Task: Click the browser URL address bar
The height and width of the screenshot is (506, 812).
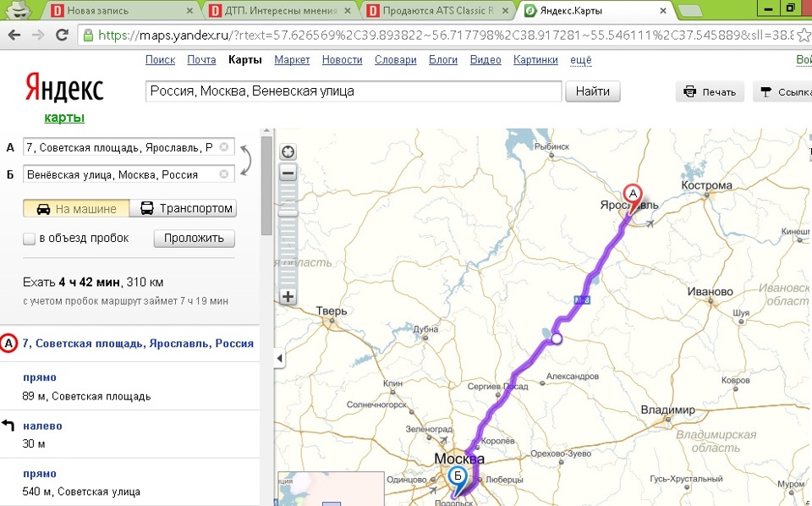Action: (444, 36)
